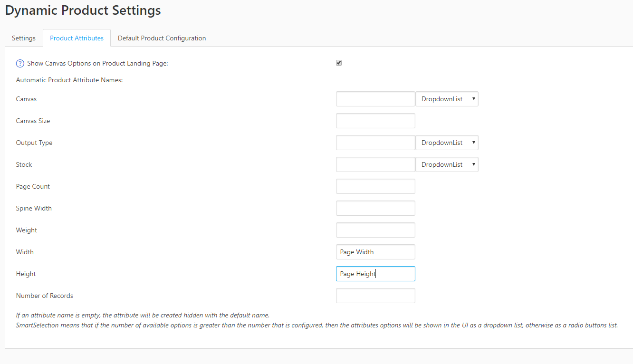The width and height of the screenshot is (633, 364).
Task: Click the Show Canvas Options label text
Action: point(97,63)
